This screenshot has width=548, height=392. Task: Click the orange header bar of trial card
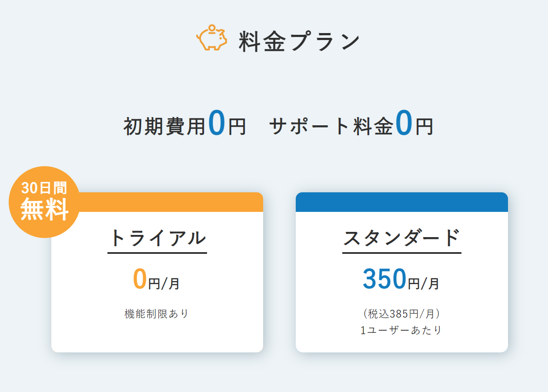pos(174,202)
